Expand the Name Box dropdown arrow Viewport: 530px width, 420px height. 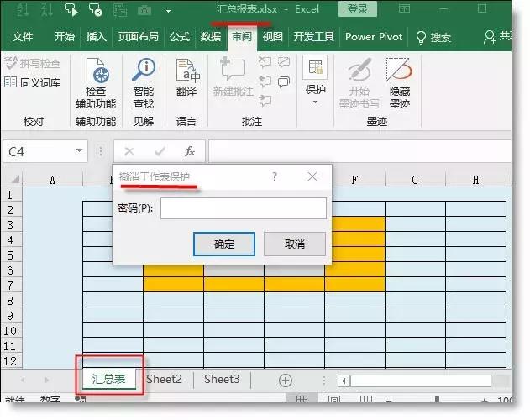pos(80,150)
